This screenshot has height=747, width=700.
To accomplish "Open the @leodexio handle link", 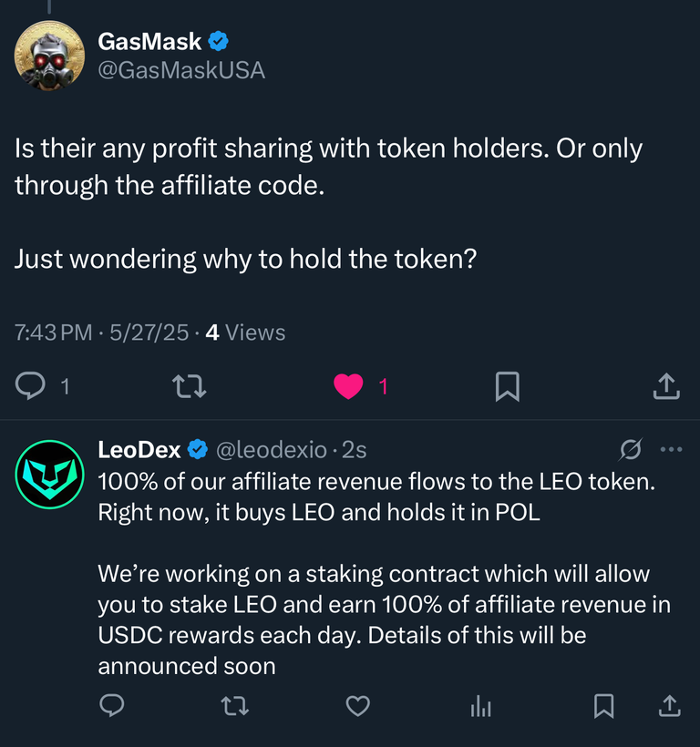I will 272,450.
